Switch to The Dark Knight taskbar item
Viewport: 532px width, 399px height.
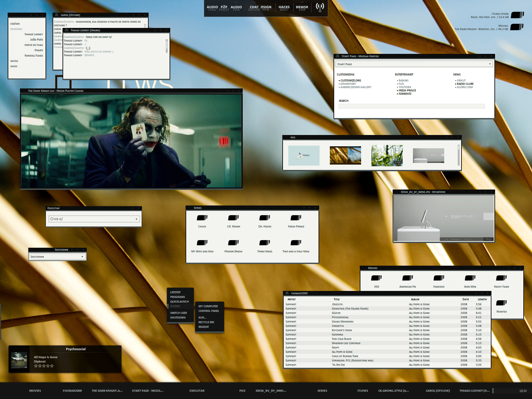point(107,391)
